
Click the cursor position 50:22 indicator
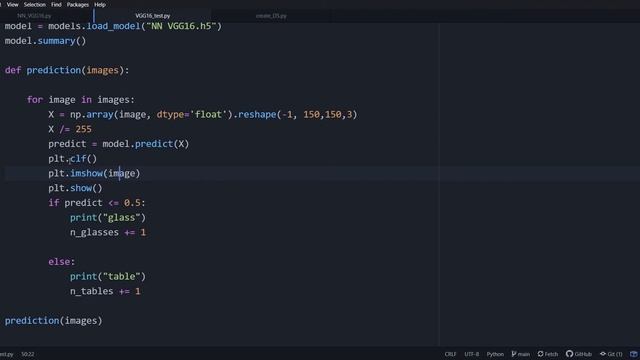pyautogui.click(x=28, y=354)
